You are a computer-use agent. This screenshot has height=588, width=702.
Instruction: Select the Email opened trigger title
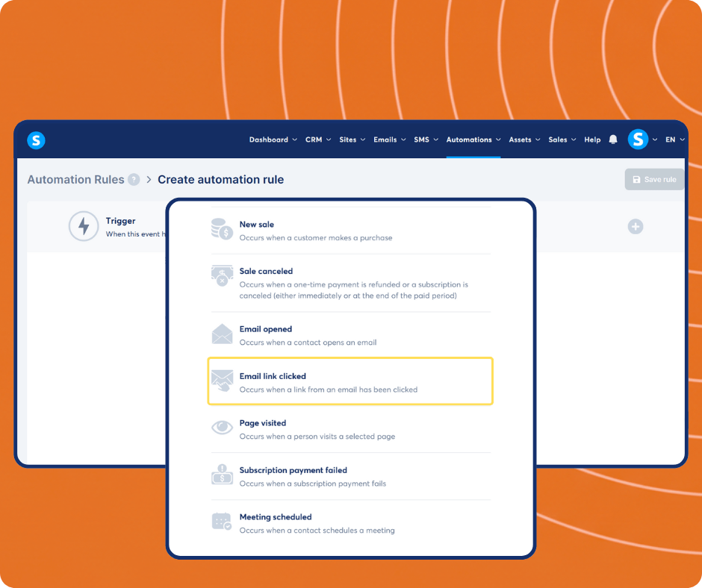[x=265, y=329]
